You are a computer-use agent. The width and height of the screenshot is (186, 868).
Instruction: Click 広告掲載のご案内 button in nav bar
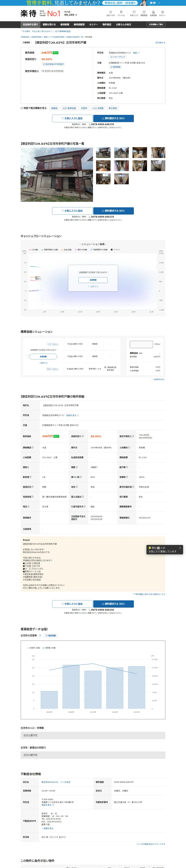(156, 25)
